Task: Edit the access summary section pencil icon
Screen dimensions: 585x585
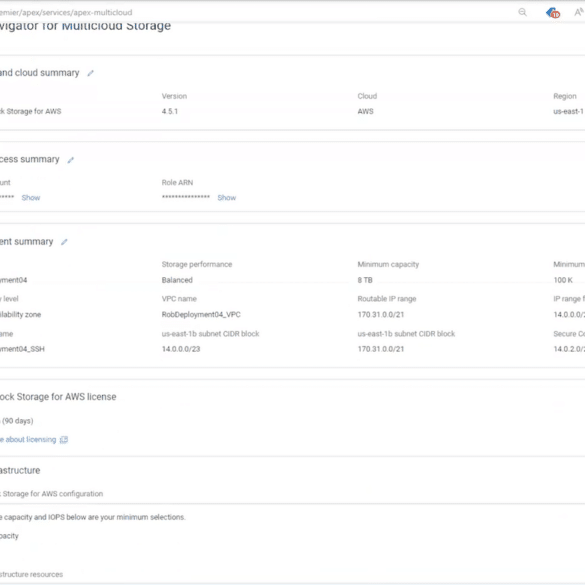Action: pyautogui.click(x=71, y=160)
